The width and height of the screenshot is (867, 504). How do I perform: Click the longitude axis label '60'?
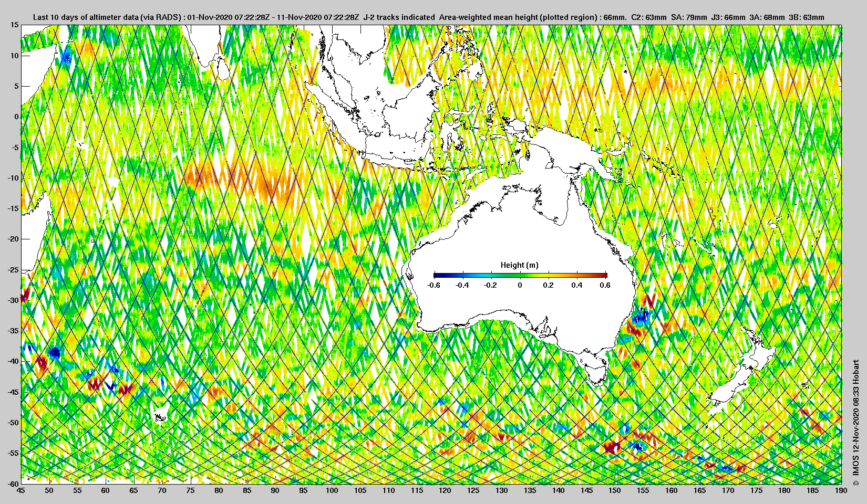pos(106,490)
